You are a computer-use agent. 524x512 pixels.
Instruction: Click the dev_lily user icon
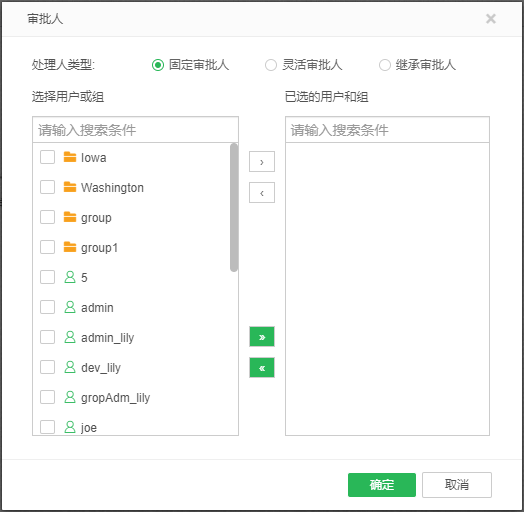tap(70, 367)
